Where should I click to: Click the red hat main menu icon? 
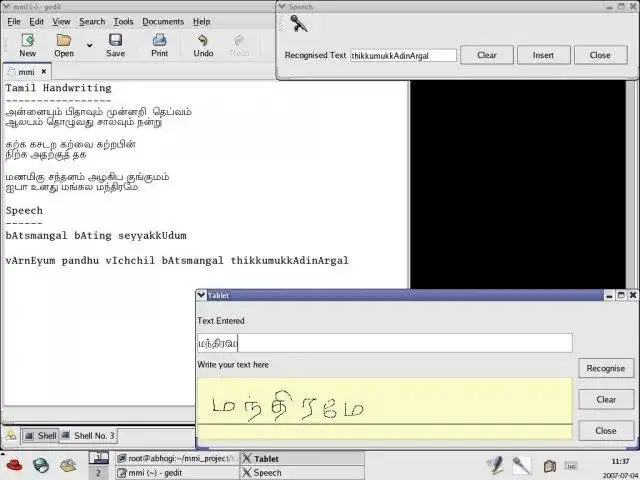point(14,465)
